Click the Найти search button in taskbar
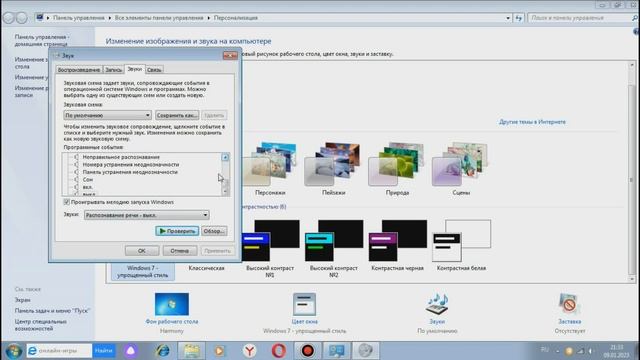The width and height of the screenshot is (640, 360). pos(104,351)
